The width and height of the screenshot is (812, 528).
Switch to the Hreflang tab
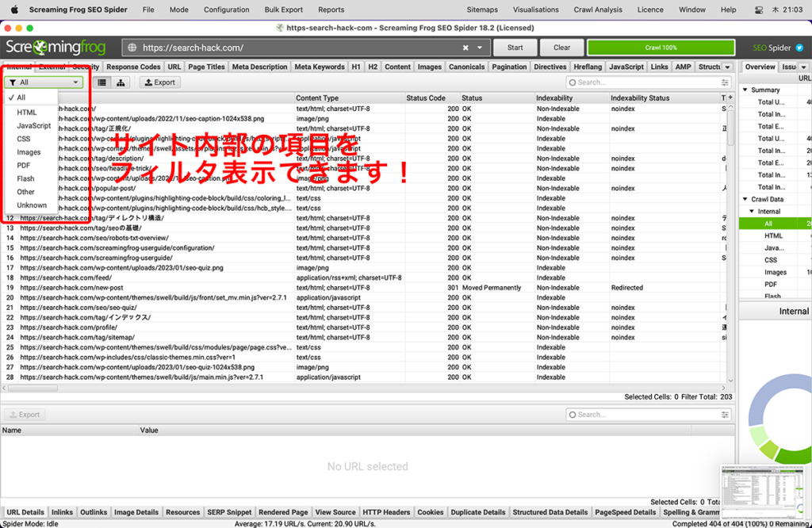click(x=588, y=67)
